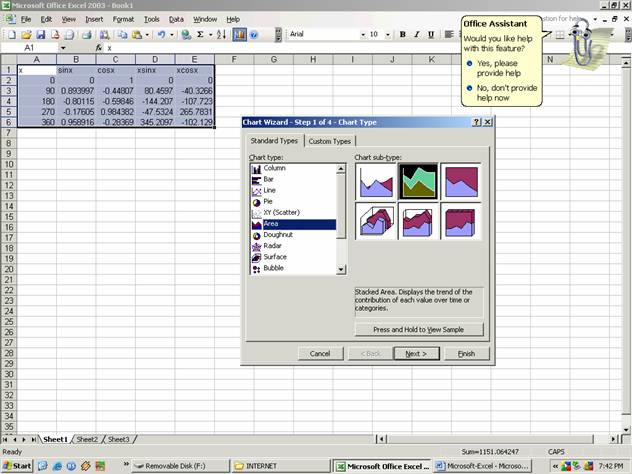Image resolution: width=632 pixels, height=474 pixels.
Task: Click the Align Left toolbar icon
Action: [x=449, y=35]
